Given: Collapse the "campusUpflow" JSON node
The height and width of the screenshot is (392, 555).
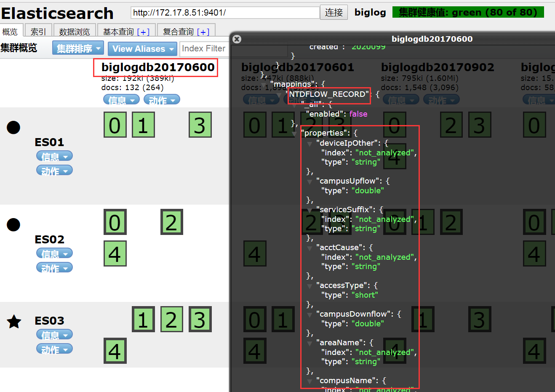Looking at the screenshot, I should (310, 181).
